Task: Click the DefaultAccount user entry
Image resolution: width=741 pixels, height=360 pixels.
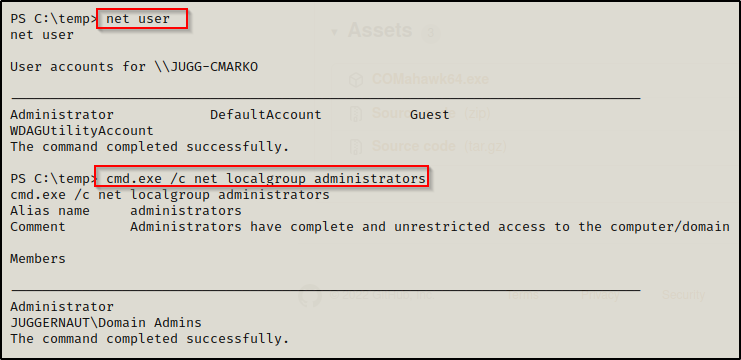Action: click(266, 115)
